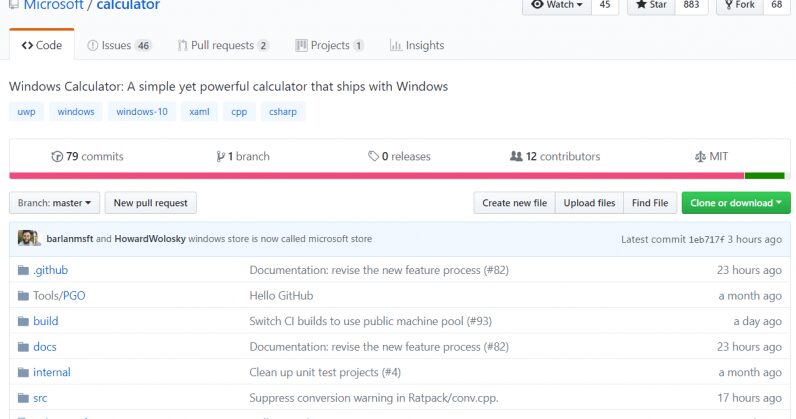Open the Watch dropdown button
The image size is (796, 419).
(x=558, y=5)
